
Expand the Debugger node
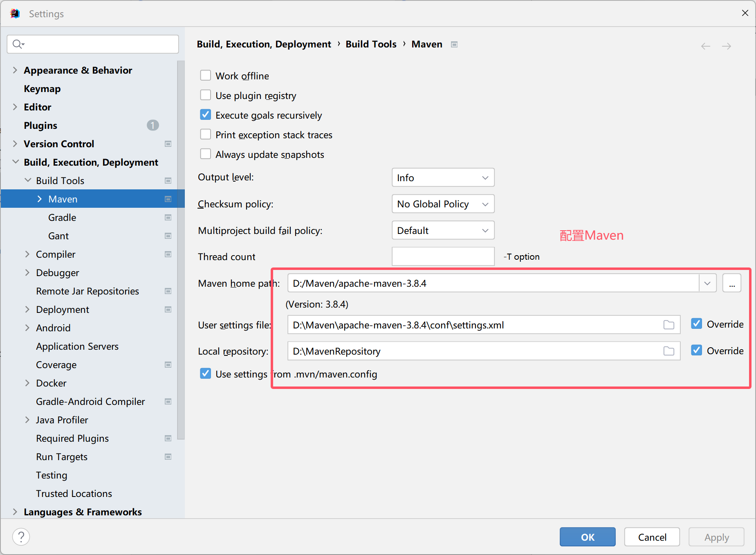point(27,272)
